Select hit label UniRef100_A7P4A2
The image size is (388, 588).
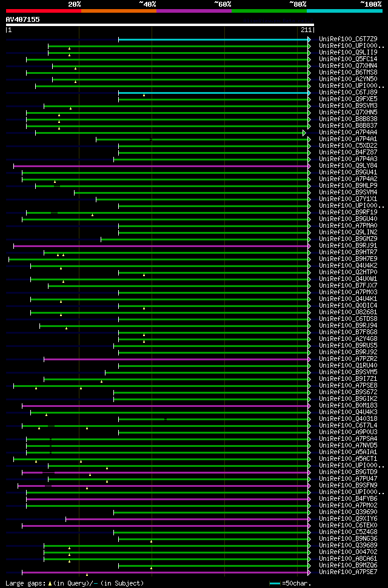348,179
